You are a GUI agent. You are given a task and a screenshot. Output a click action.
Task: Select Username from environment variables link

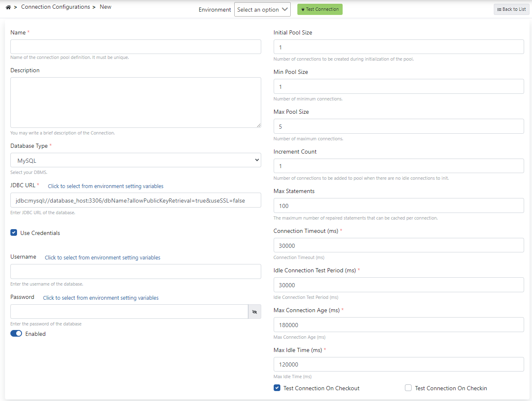[103, 258]
